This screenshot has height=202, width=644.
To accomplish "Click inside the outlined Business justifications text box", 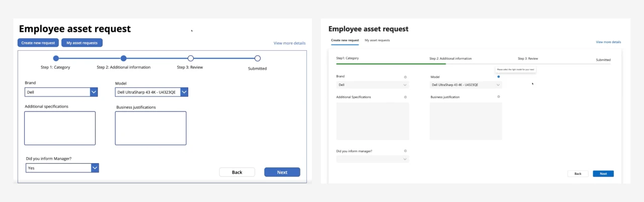I will (x=150, y=128).
